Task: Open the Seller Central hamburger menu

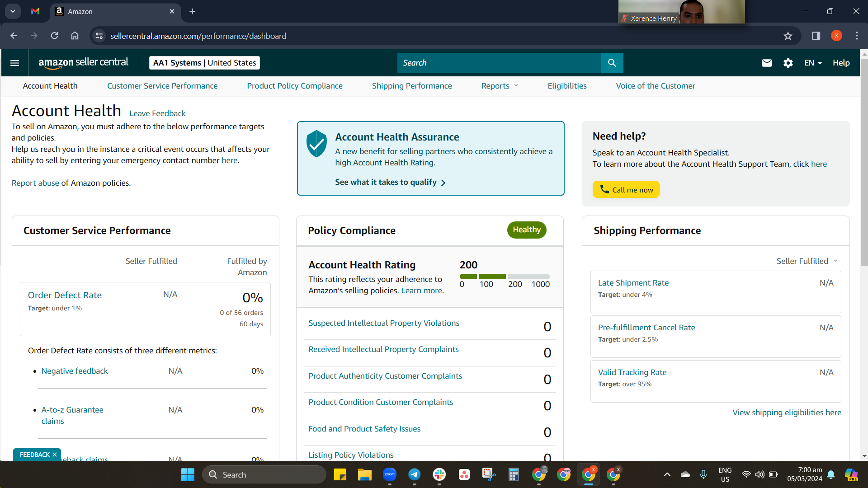Action: coord(14,63)
